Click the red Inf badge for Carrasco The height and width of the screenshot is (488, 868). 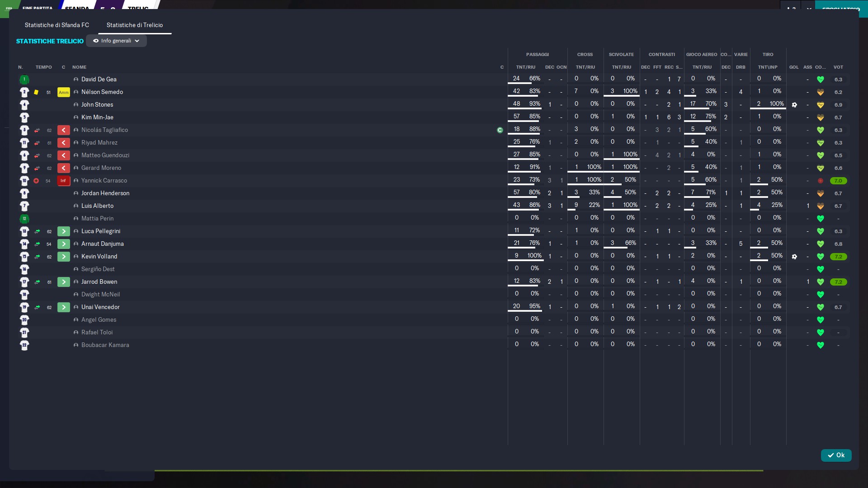click(x=64, y=181)
